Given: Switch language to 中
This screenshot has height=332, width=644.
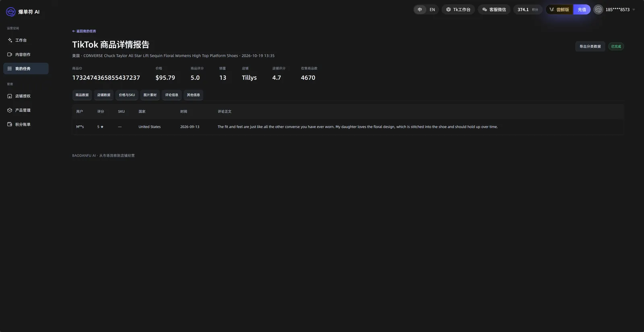Looking at the screenshot, I should click(420, 10).
